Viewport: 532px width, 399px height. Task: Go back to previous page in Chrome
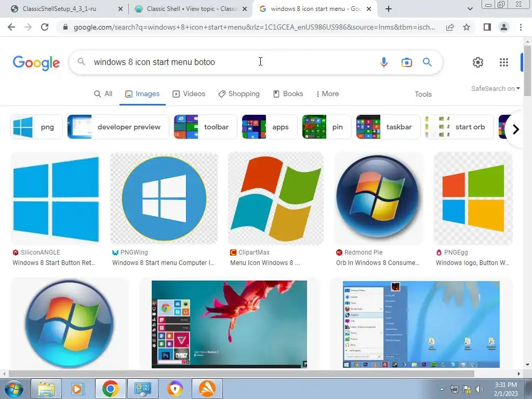point(11,27)
